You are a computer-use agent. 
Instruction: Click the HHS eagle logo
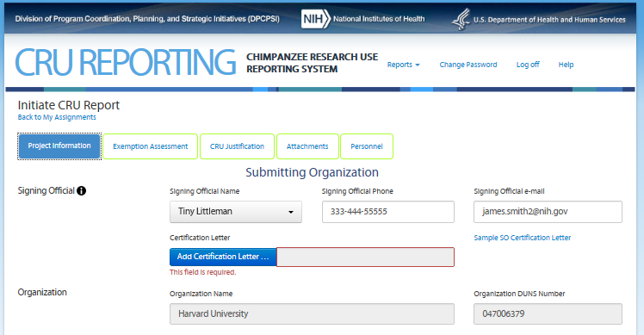click(461, 19)
